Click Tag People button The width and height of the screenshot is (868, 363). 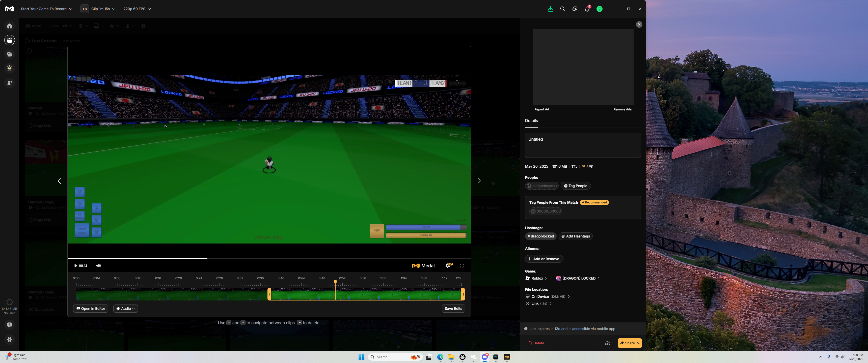click(x=576, y=186)
